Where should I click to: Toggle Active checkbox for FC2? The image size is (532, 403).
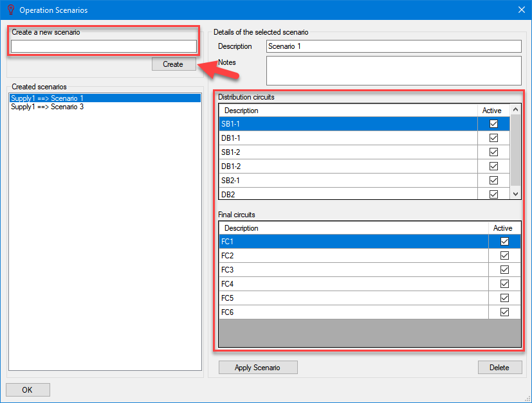[x=504, y=256]
